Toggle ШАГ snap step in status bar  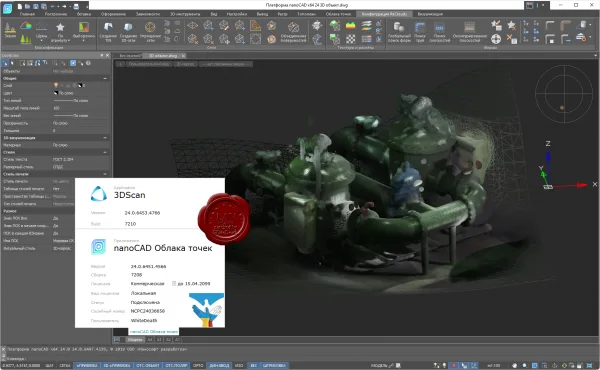pyautogui.click(x=49, y=365)
